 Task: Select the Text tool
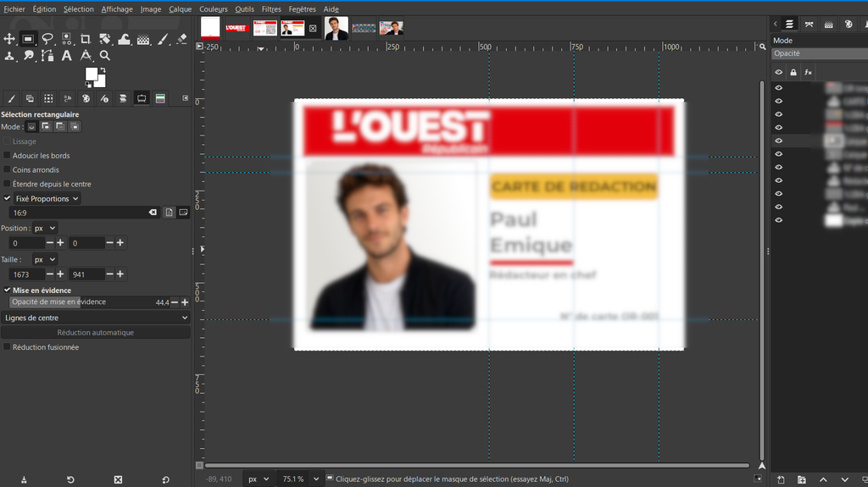66,55
